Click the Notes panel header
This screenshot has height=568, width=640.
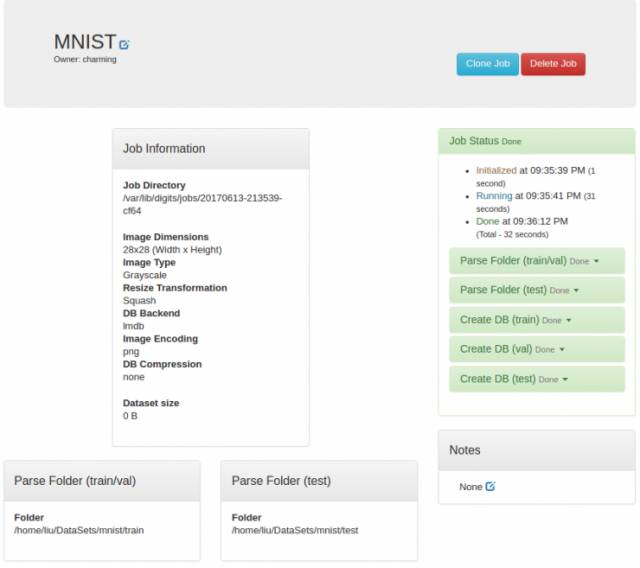pos(537,450)
